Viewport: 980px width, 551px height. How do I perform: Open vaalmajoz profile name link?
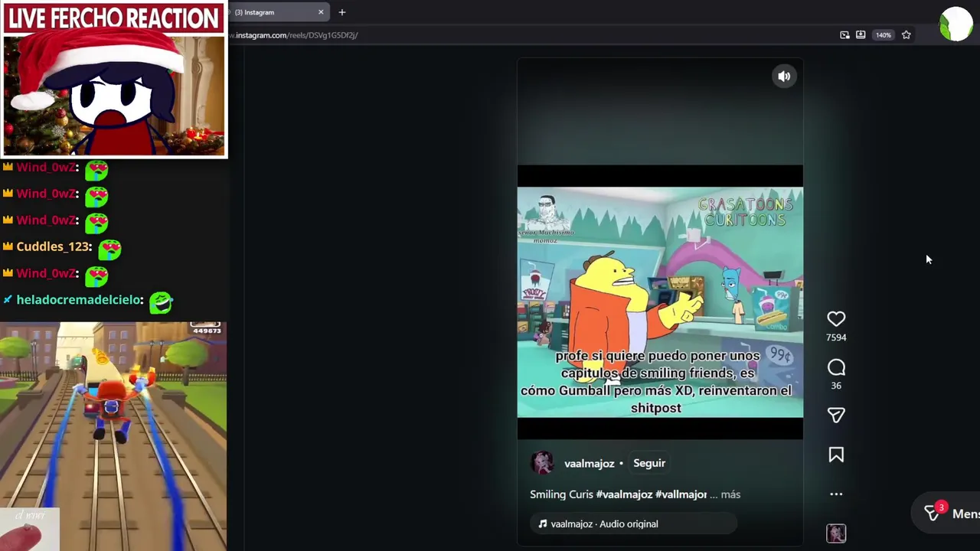(589, 463)
